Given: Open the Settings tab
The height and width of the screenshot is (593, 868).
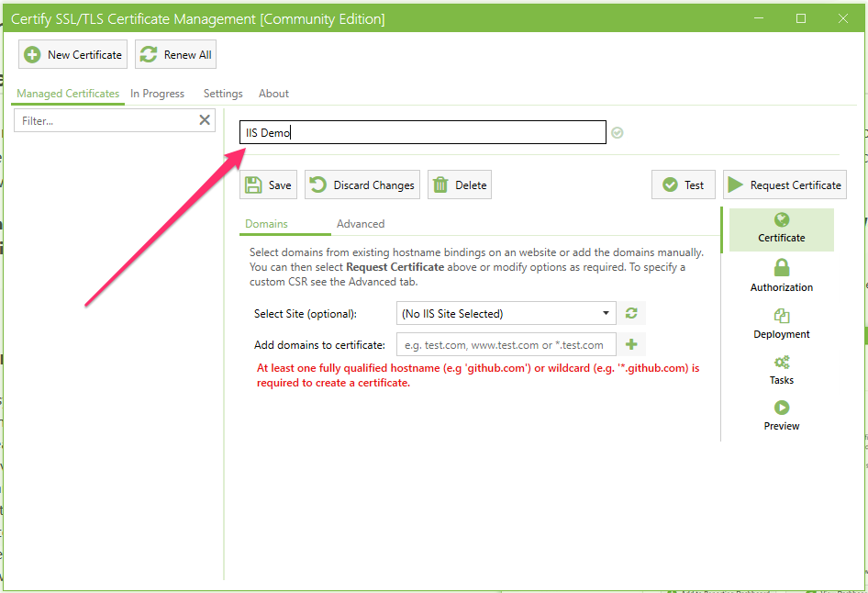Looking at the screenshot, I should click(x=223, y=94).
